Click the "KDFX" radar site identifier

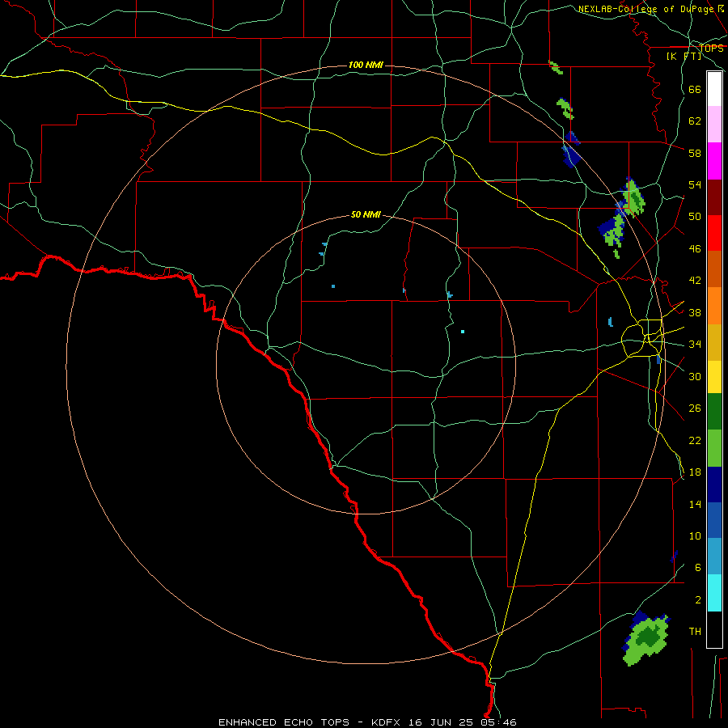(x=387, y=722)
